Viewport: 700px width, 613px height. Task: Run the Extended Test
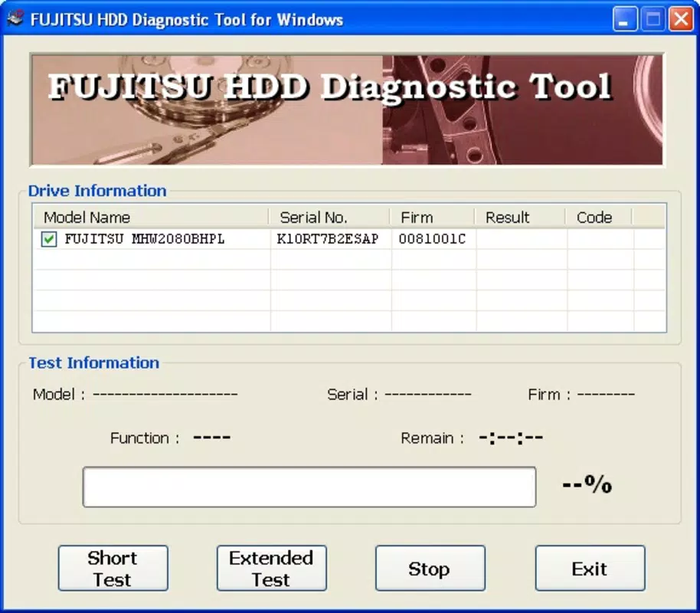coord(271,569)
